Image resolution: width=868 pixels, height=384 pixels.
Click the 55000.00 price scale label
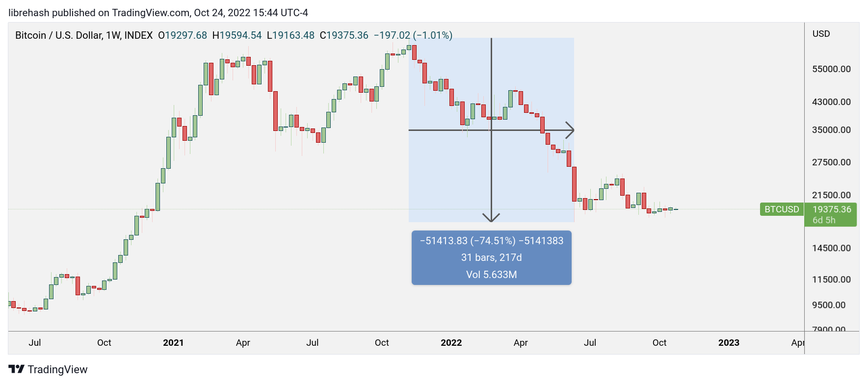coord(831,69)
